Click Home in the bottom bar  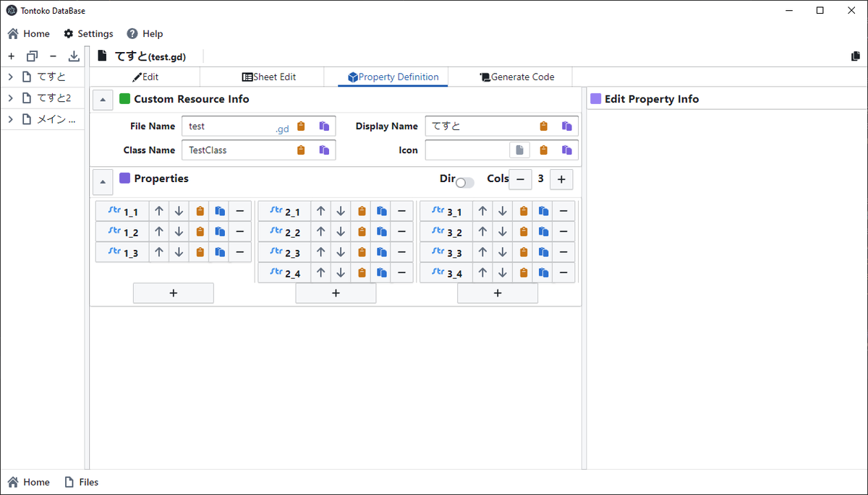(x=29, y=482)
